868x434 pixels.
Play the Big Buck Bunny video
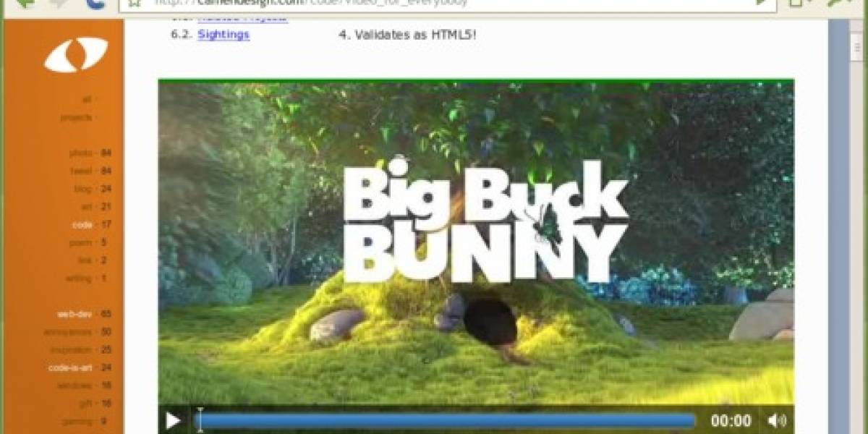click(x=174, y=420)
